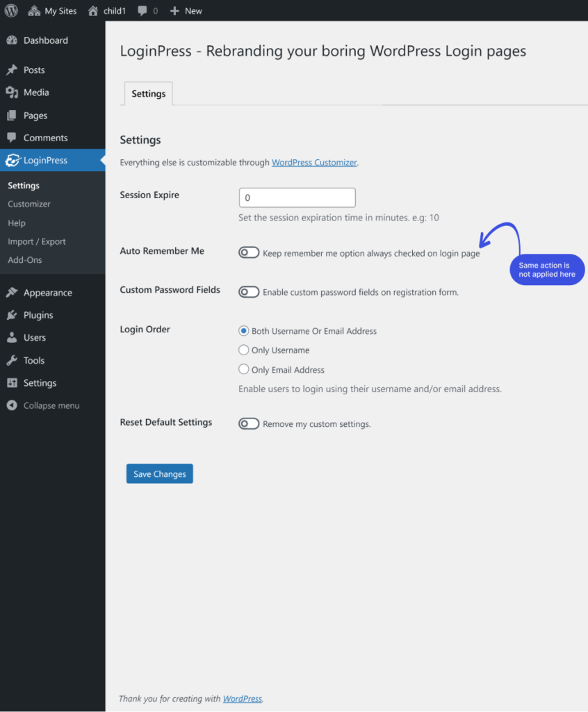Viewport: 588px width, 712px height.
Task: Click the WordPress logo icon in admin bar
Action: coord(11,10)
